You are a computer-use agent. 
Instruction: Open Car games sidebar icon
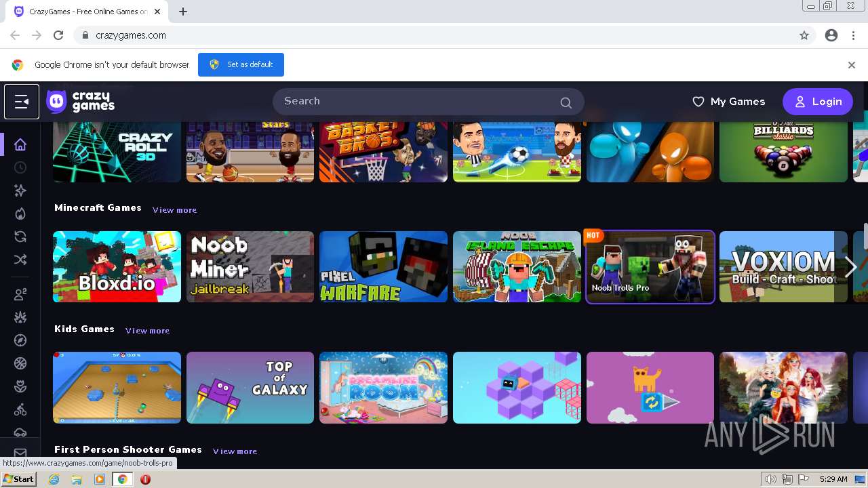point(20,432)
